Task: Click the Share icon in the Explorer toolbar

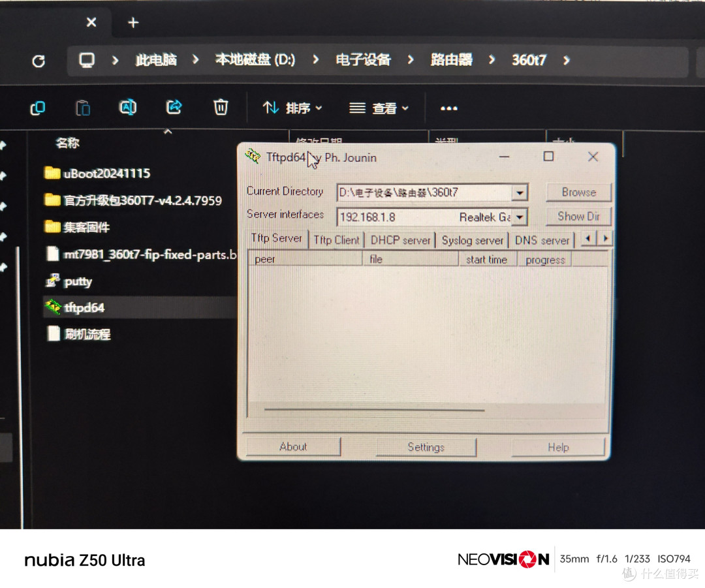Action: coord(173,107)
